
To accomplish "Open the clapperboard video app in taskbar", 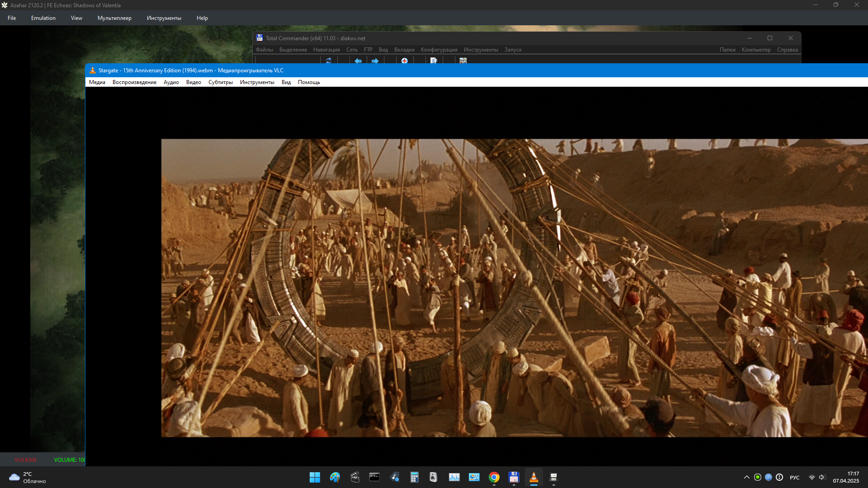I will tap(354, 477).
